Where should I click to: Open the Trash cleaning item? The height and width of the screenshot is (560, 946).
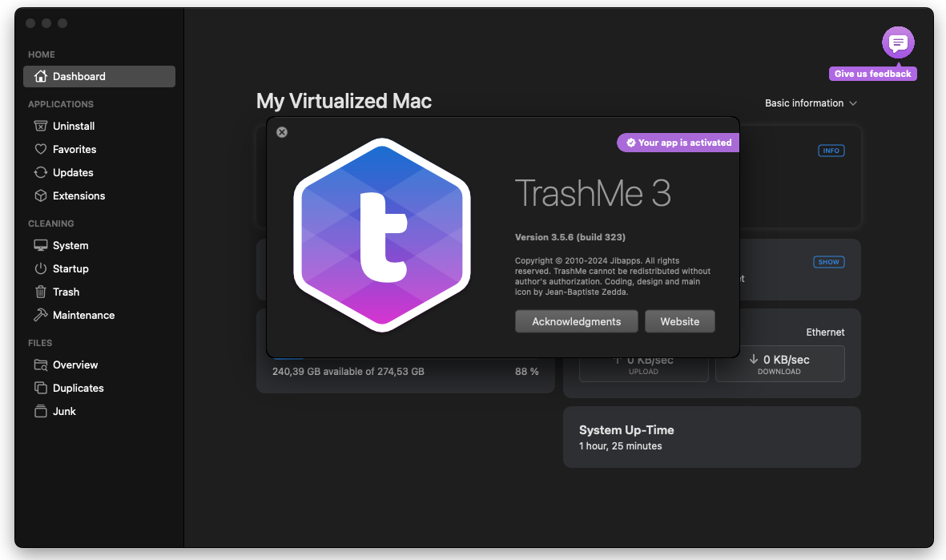click(x=66, y=292)
